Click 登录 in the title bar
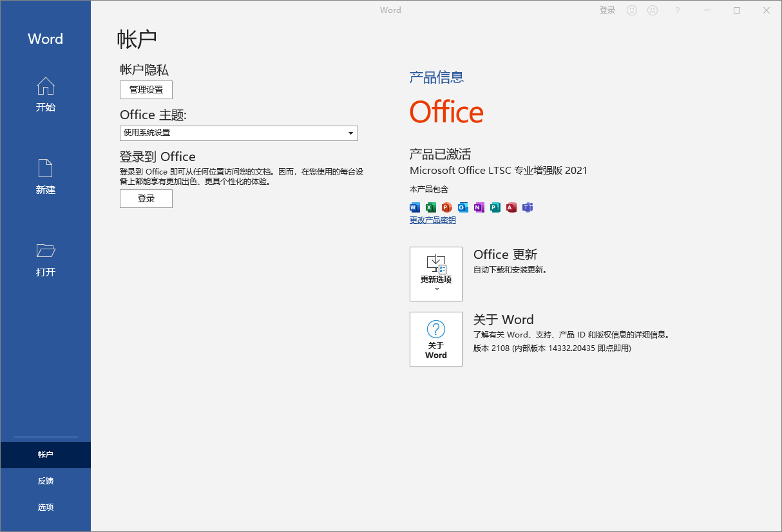The height and width of the screenshot is (532, 782). point(607,10)
